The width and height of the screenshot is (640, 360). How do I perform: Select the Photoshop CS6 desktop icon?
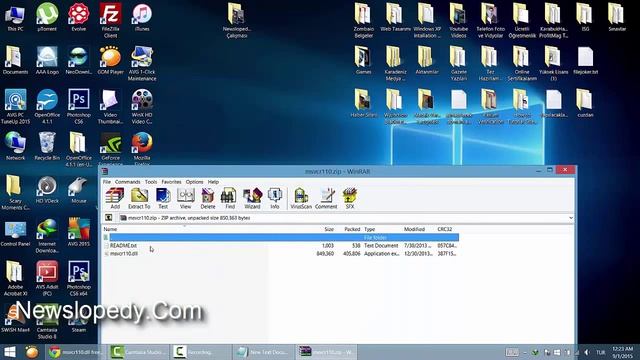pyautogui.click(x=79, y=106)
